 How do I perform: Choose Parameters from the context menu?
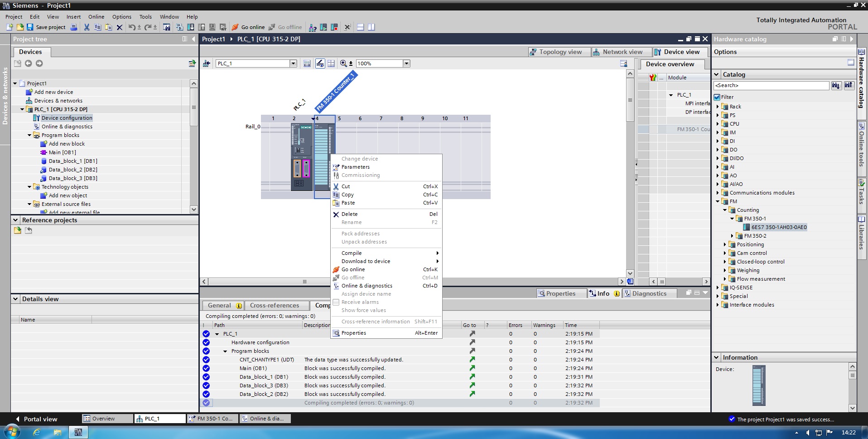tap(386, 167)
